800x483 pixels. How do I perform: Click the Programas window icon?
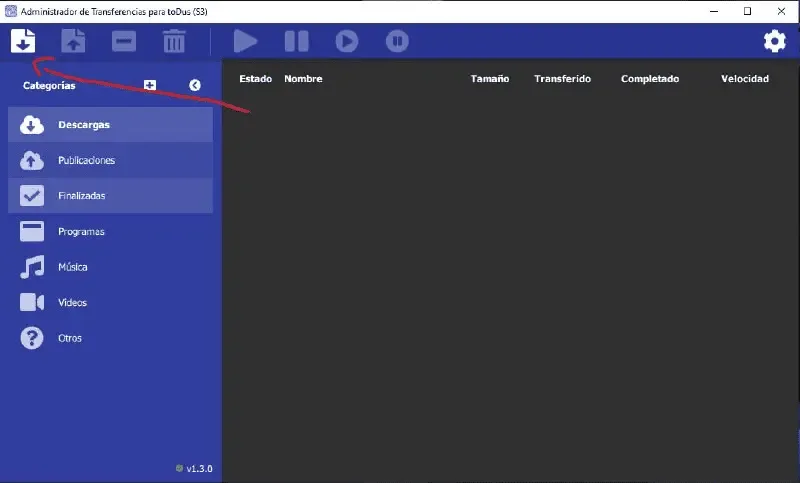click(x=32, y=231)
